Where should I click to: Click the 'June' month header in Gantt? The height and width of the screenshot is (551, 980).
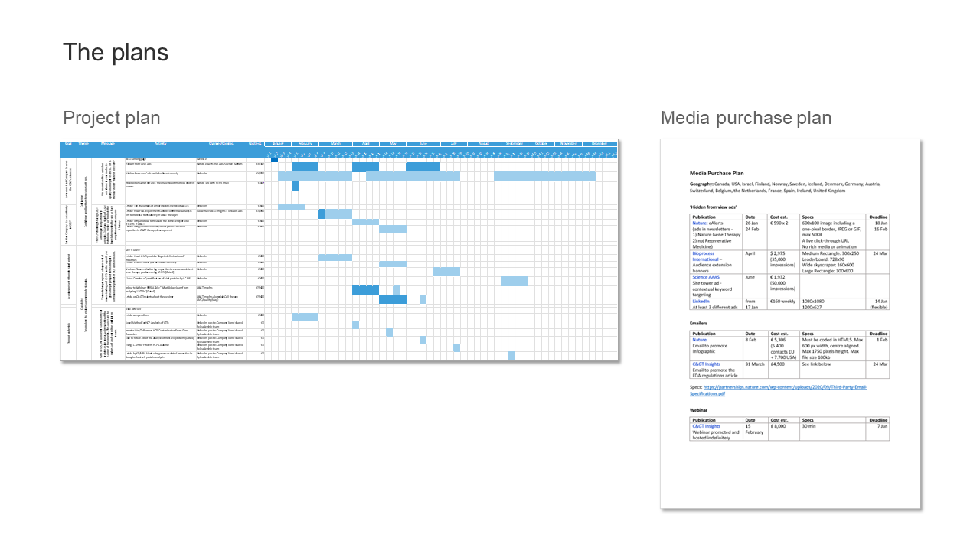pos(423,144)
